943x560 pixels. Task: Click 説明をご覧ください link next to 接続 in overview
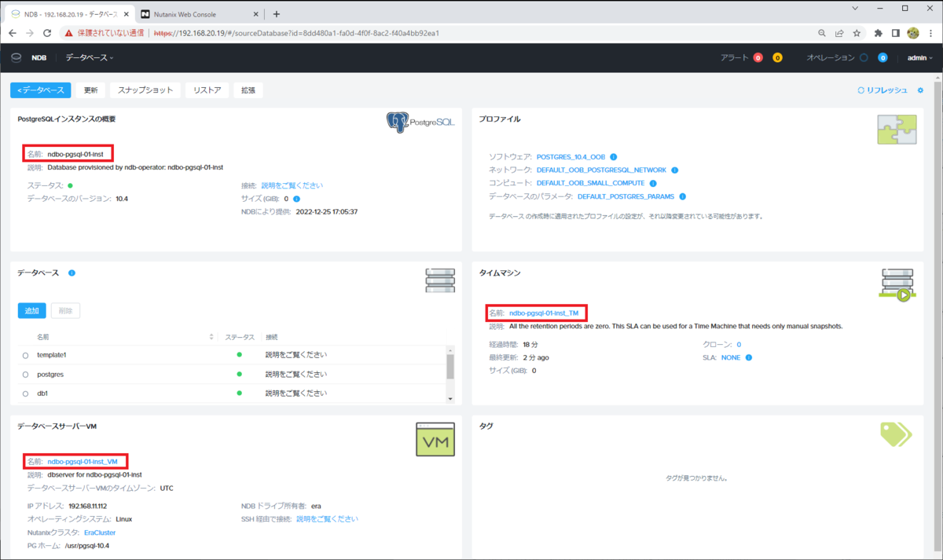pyautogui.click(x=292, y=185)
